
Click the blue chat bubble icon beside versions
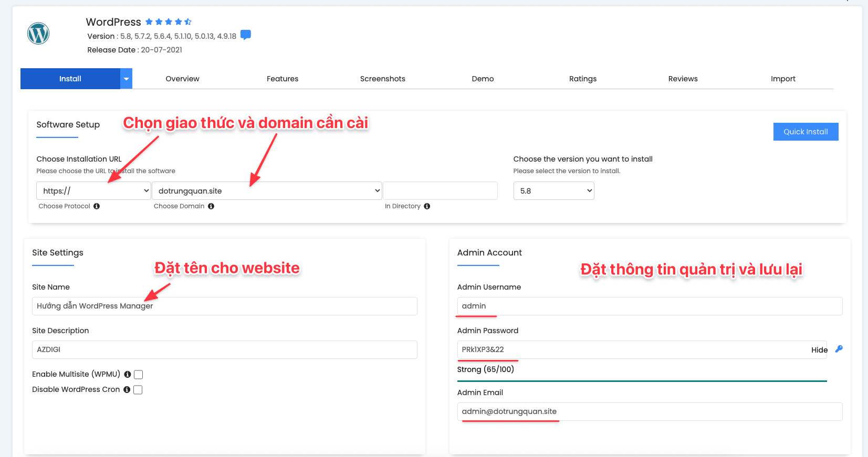(245, 35)
